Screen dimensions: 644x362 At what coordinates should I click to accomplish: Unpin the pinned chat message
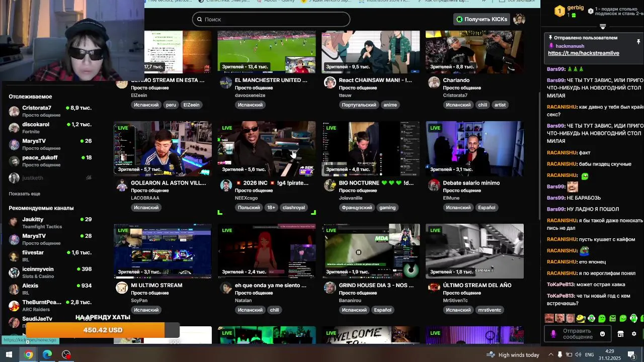pos(638,42)
